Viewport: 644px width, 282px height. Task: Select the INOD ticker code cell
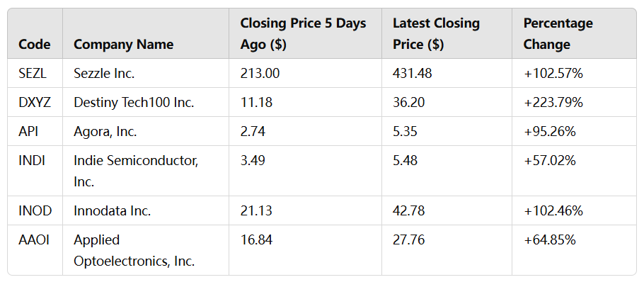pyautogui.click(x=35, y=210)
